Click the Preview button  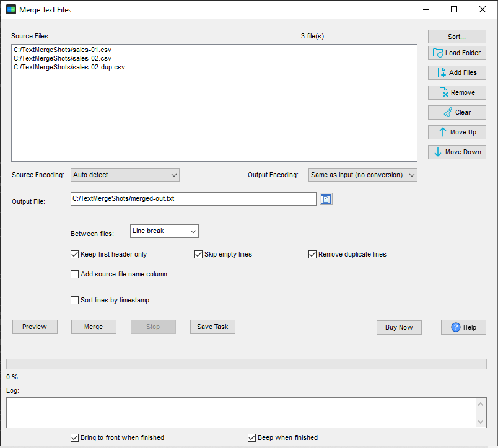[x=35, y=327]
